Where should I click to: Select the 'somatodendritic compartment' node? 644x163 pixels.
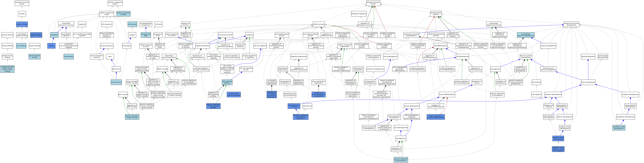pyautogui.click(x=146, y=24)
